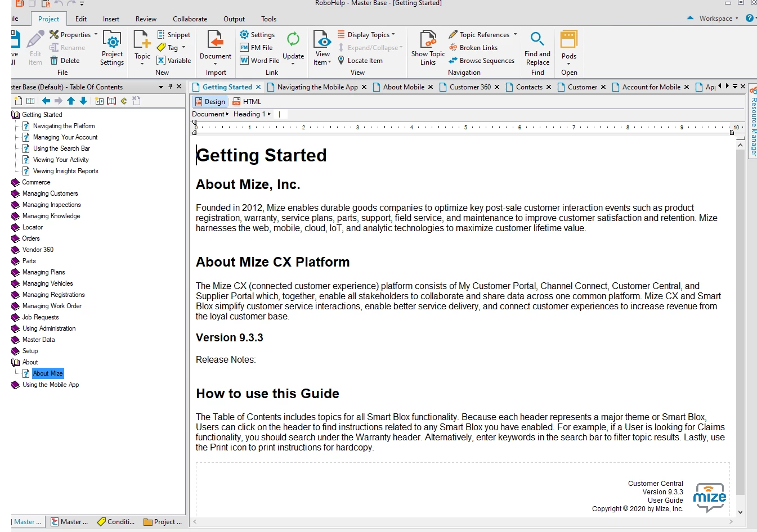Image resolution: width=757 pixels, height=532 pixels.
Task: Click Find and Replace magnifier
Action: point(537,39)
